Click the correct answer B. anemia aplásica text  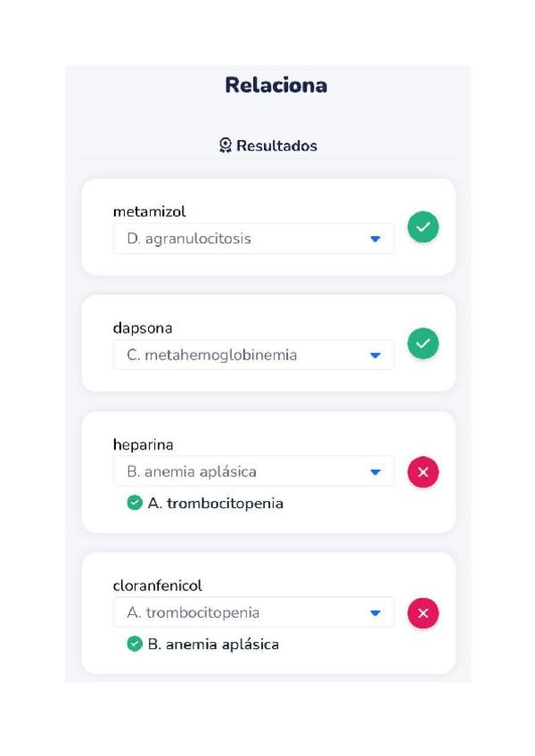213,644
